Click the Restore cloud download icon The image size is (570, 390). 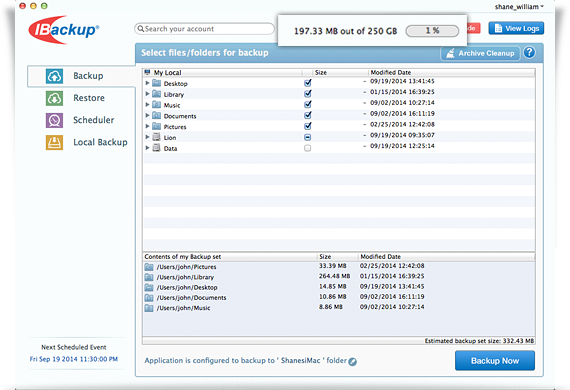click(54, 98)
